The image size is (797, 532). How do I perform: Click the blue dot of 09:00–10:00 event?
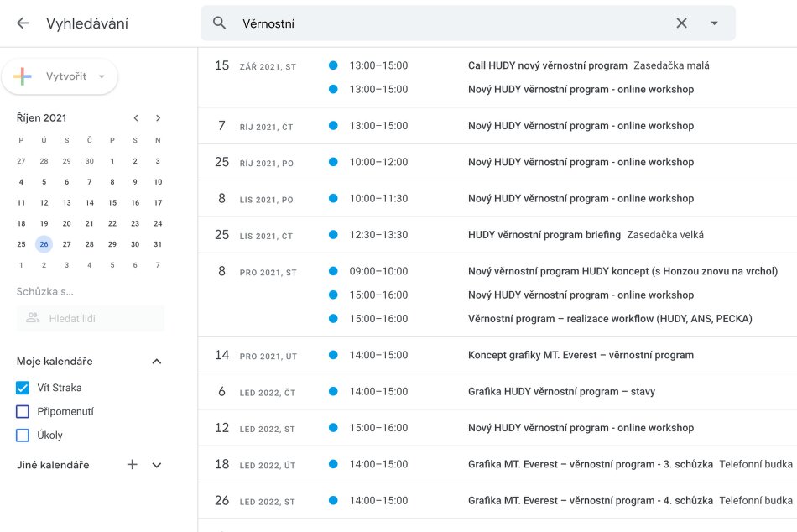[333, 271]
